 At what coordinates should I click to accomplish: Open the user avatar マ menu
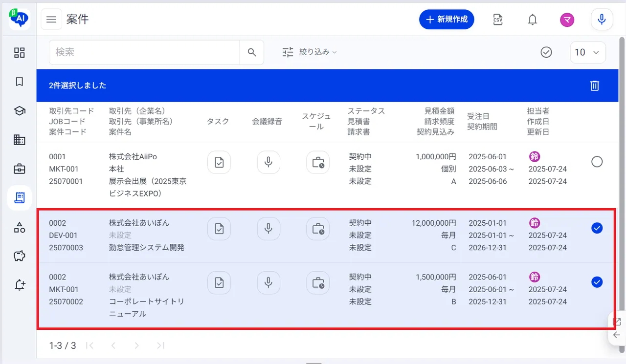[567, 20]
